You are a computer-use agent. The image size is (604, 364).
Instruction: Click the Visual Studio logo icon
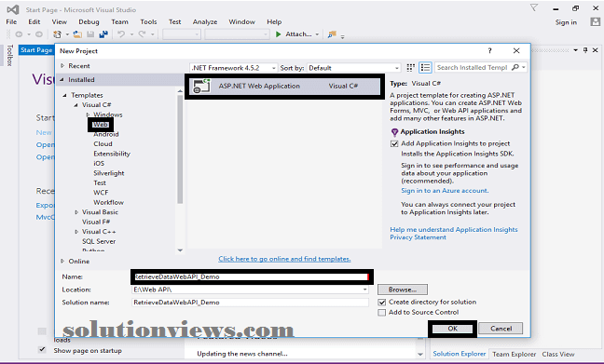point(13,9)
